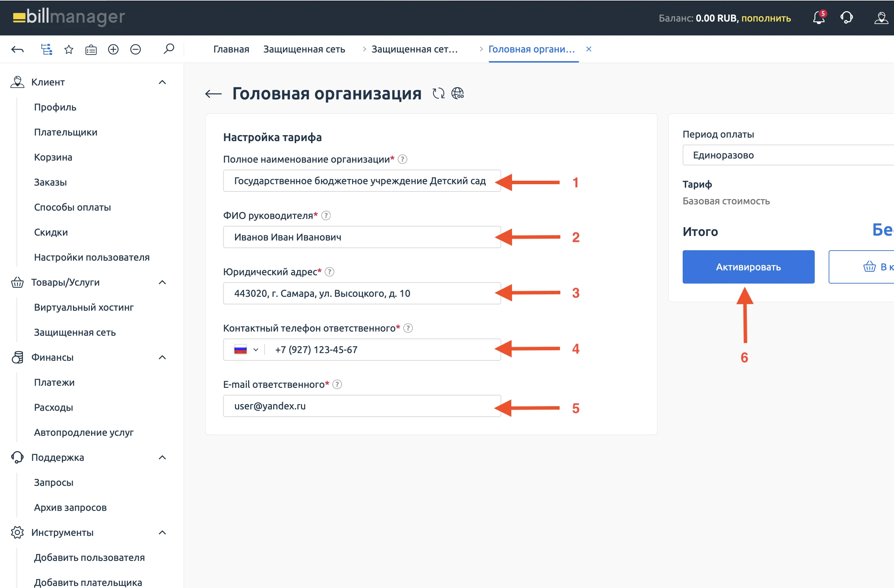This screenshot has height=588, width=894.
Task: Click the Товары/Услуги basket icon
Action: coord(17,282)
